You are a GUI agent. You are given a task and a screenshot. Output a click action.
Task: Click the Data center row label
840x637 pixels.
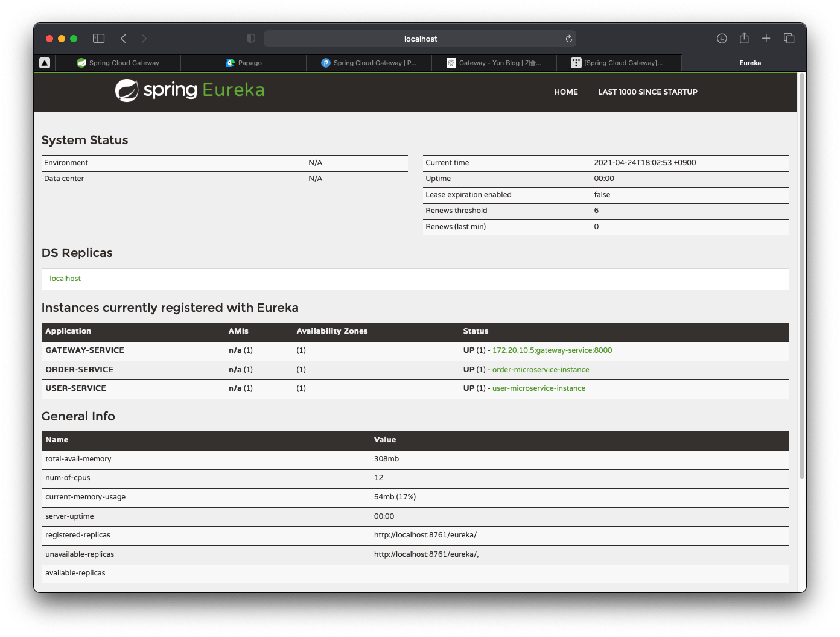64,179
